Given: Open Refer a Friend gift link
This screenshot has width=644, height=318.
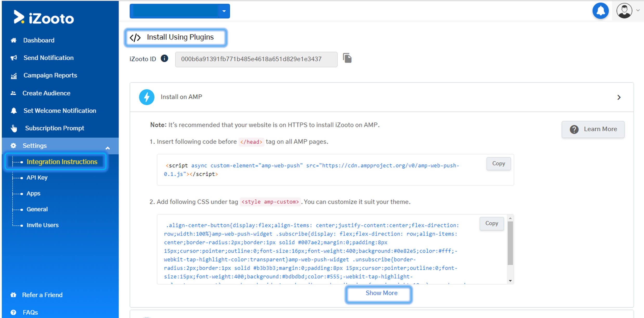Looking at the screenshot, I should [x=42, y=295].
